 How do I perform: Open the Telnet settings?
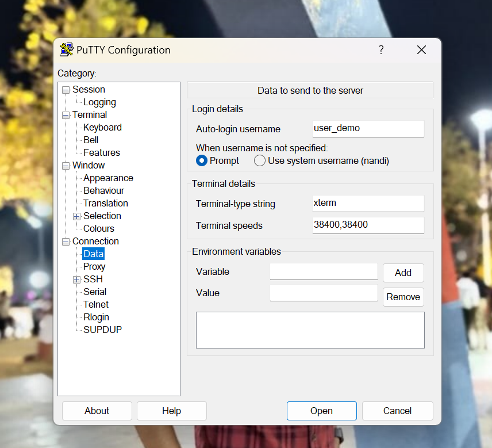pyautogui.click(x=96, y=304)
